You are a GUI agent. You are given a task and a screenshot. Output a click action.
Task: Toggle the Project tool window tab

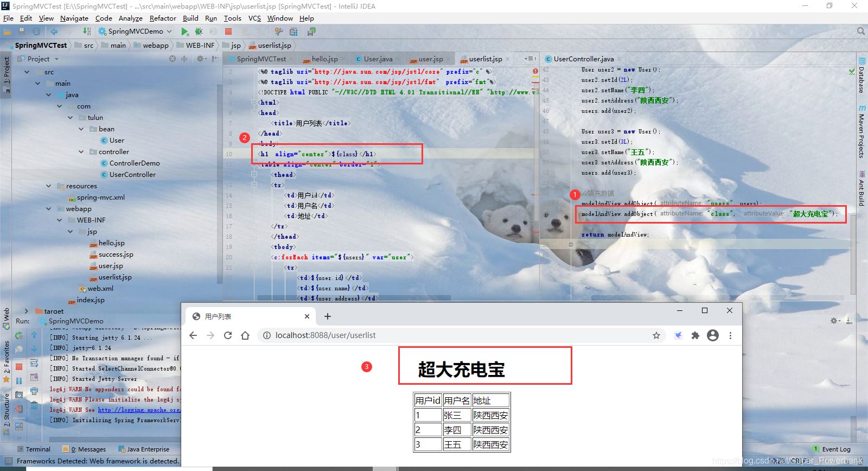[x=7, y=75]
